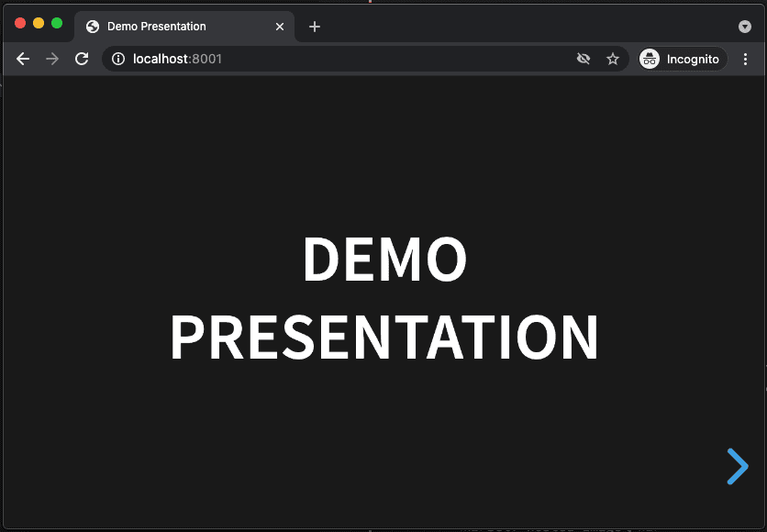
Task: Expand the tab search dropdown arrow
Action: 744,27
